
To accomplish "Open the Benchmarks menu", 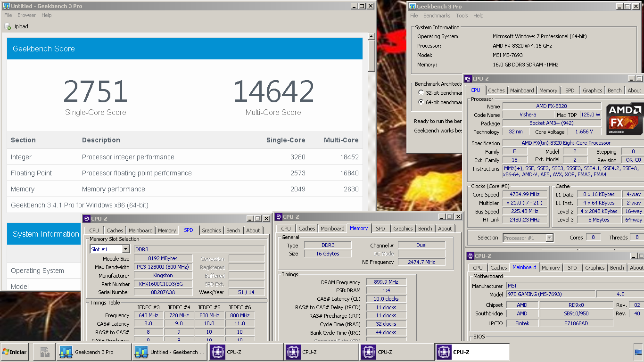I will pyautogui.click(x=437, y=16).
